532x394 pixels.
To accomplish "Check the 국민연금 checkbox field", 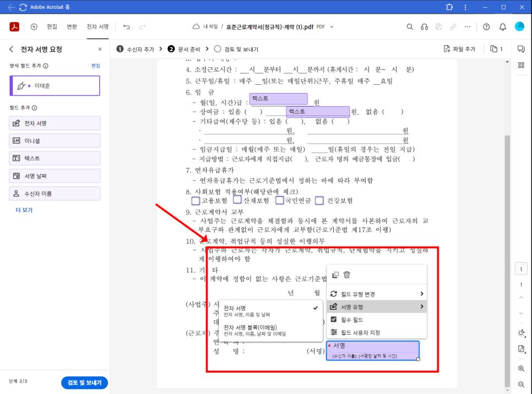I will 279,200.
